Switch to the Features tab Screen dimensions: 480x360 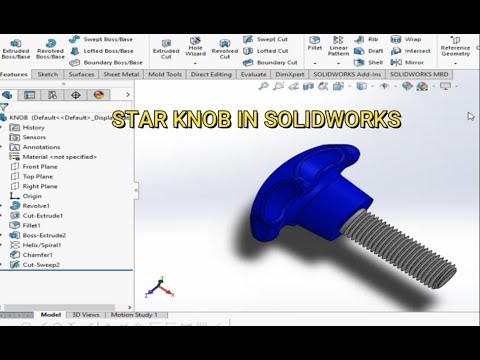pyautogui.click(x=14, y=74)
